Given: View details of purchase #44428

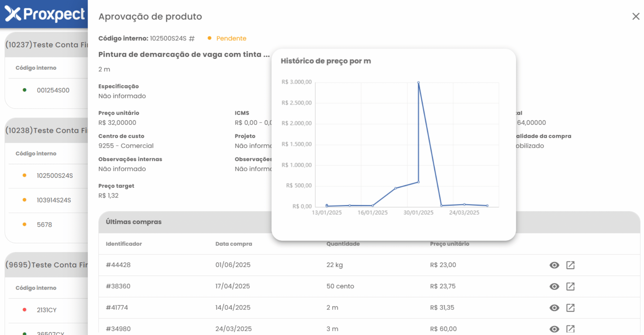Looking at the screenshot, I should (x=554, y=265).
